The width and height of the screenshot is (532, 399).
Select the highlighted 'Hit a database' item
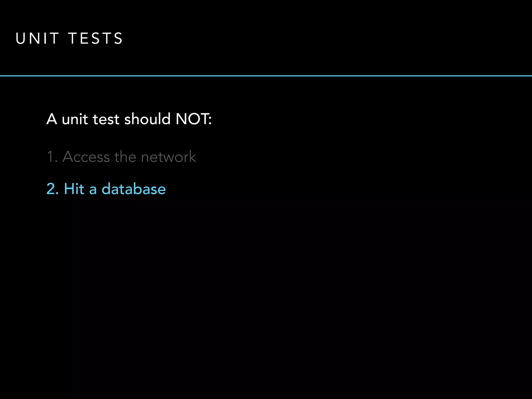tap(106, 189)
